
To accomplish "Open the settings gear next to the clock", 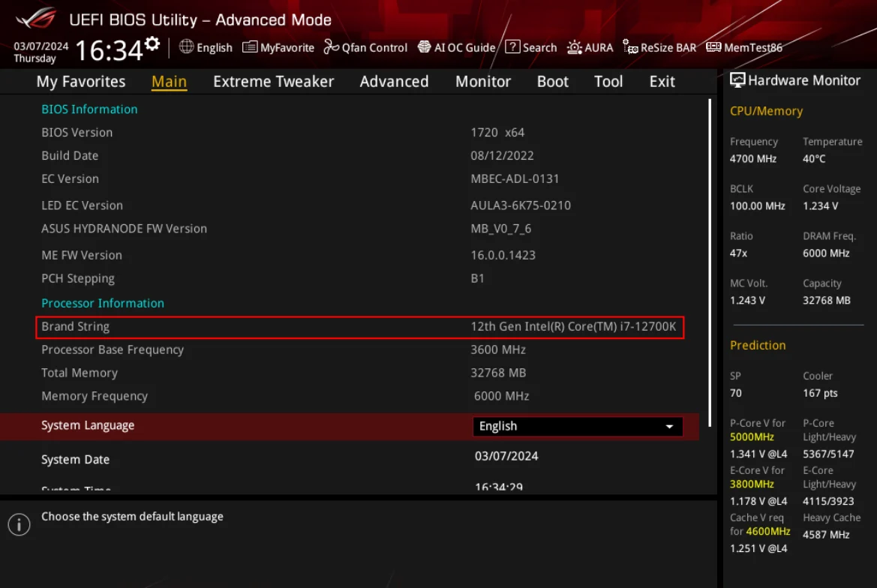I will [x=152, y=43].
